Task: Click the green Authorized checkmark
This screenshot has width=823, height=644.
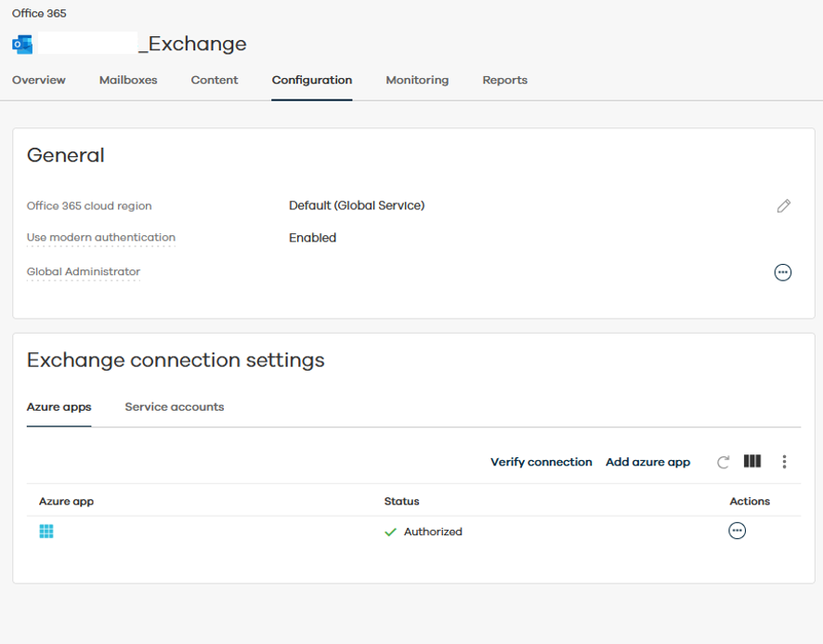Action: [x=390, y=532]
